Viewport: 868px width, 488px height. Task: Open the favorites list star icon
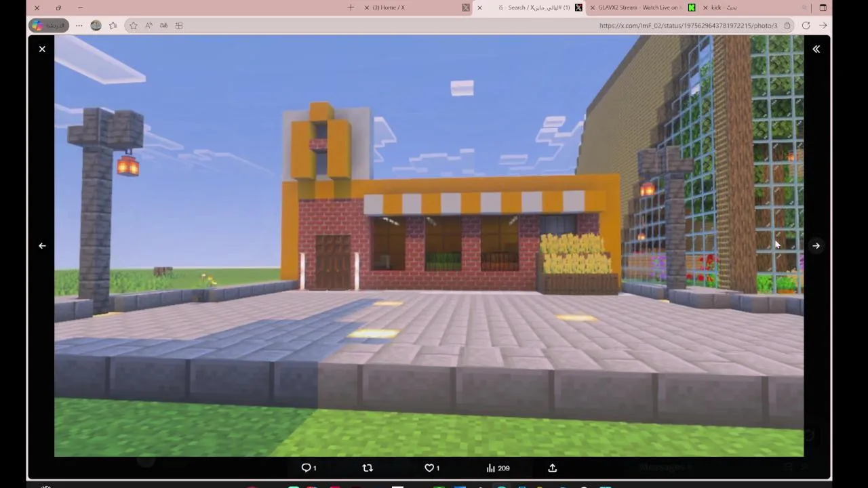point(113,25)
